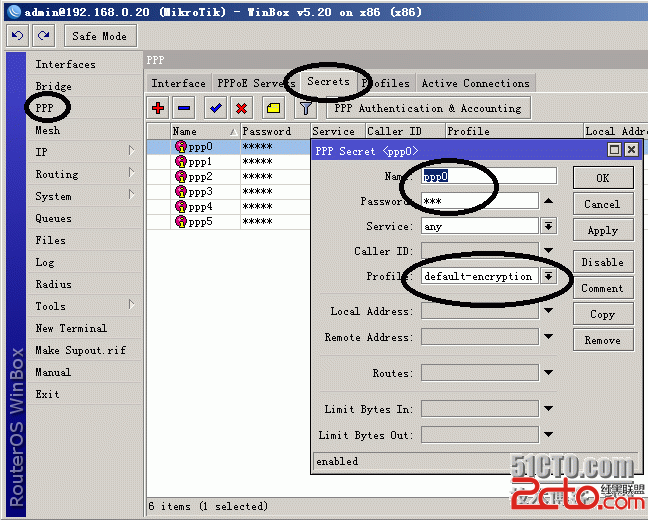The width and height of the screenshot is (648, 520).
Task: Open the Profile dropdown
Action: point(548,276)
